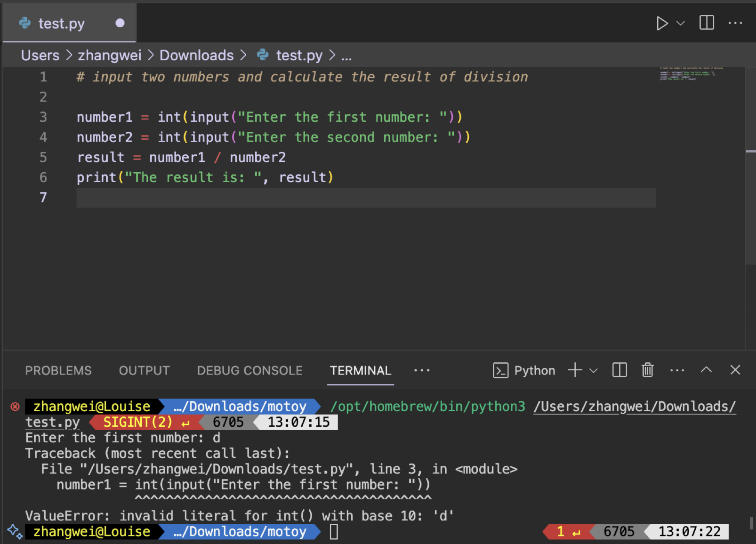Expand the launch profile dropdown chevron
This screenshot has height=544, width=756.
[593, 370]
